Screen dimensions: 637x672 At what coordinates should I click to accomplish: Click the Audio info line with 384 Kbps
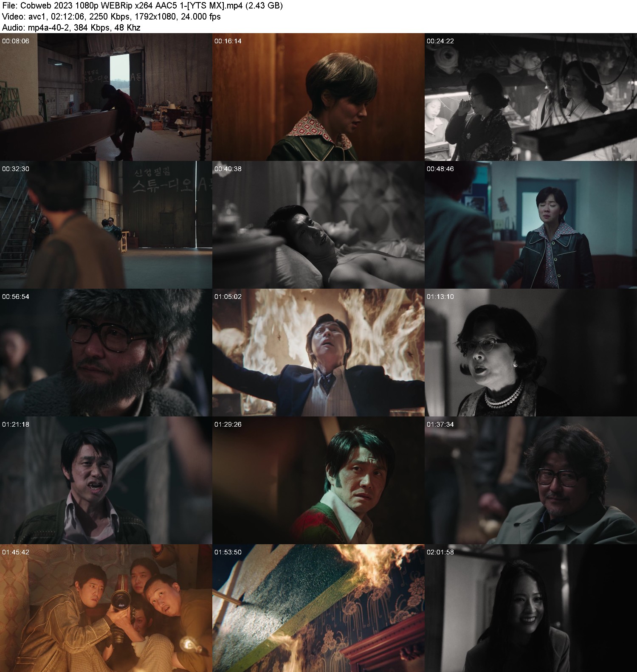coord(71,28)
